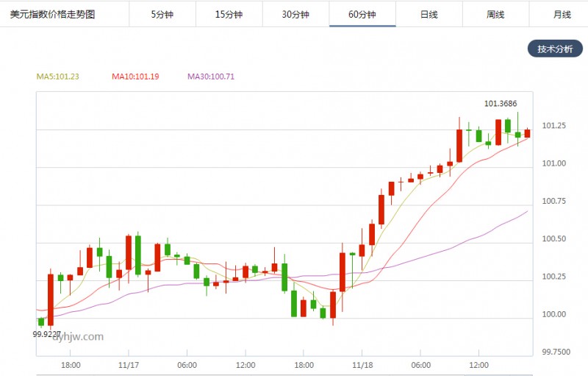The width and height of the screenshot is (588, 376).
Task: Click the first 18:00 time axis label
Action: pyautogui.click(x=71, y=365)
